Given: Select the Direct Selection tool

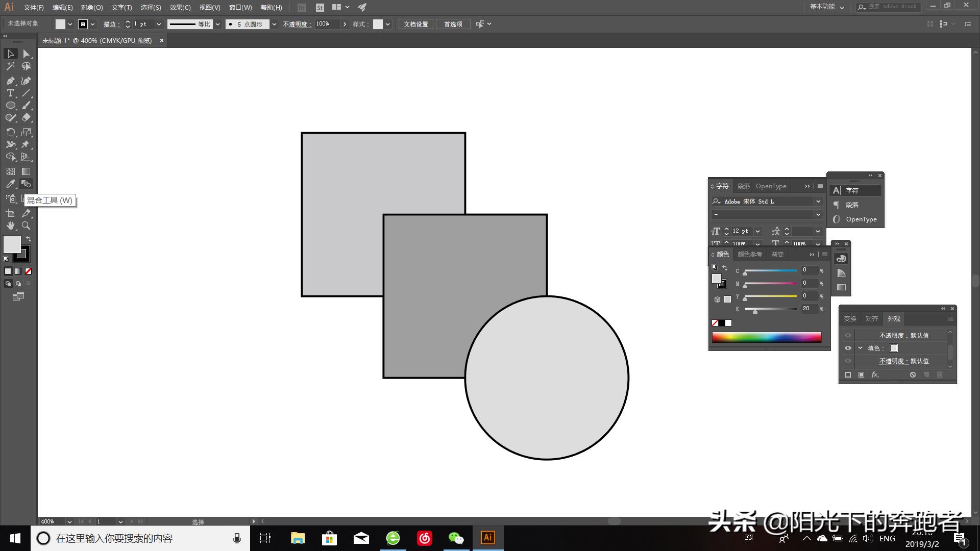Looking at the screenshot, I should (26, 54).
